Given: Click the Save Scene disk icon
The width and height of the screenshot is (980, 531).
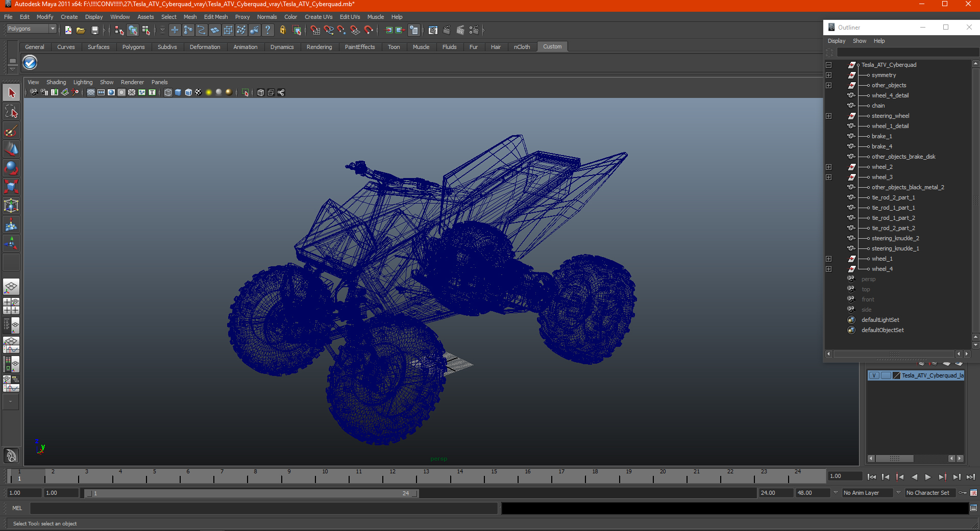Looking at the screenshot, I should 94,31.
